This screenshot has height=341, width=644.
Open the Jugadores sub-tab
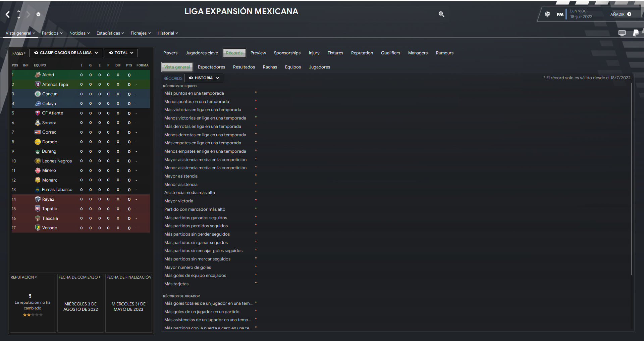point(319,67)
